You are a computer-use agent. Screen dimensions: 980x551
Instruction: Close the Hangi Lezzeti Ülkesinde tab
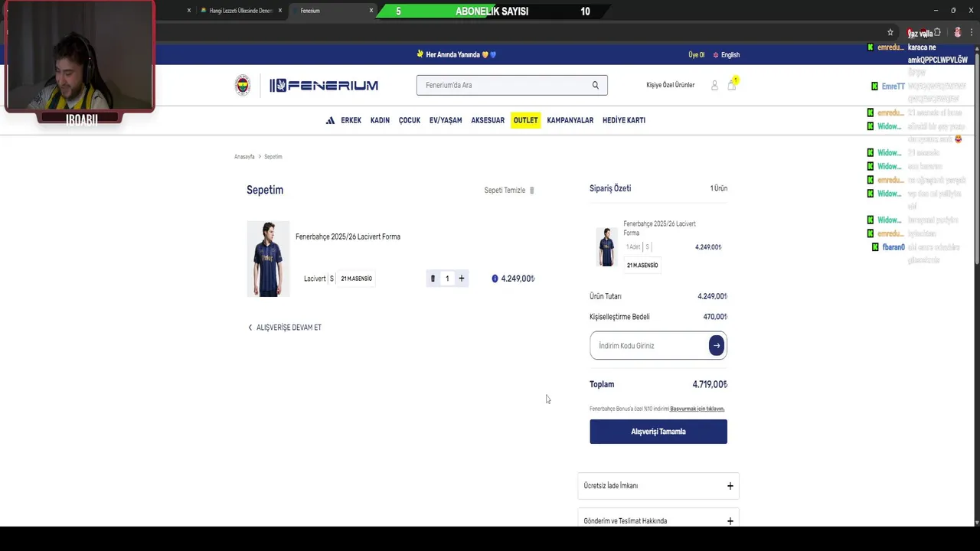[x=280, y=11]
